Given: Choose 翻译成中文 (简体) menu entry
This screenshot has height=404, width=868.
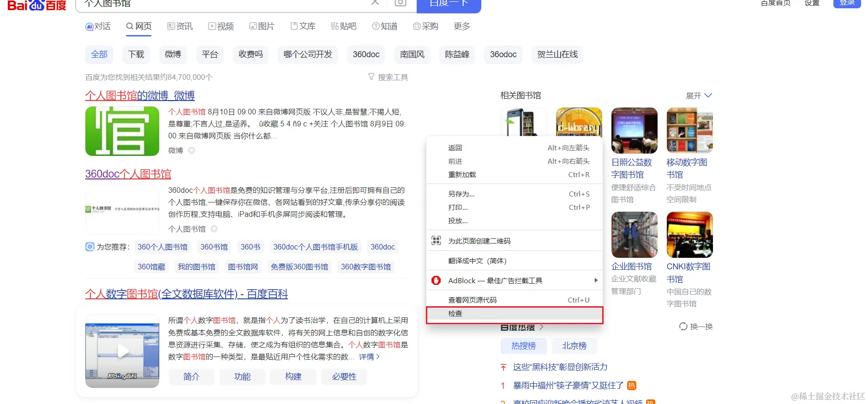Looking at the screenshot, I should (514, 261).
